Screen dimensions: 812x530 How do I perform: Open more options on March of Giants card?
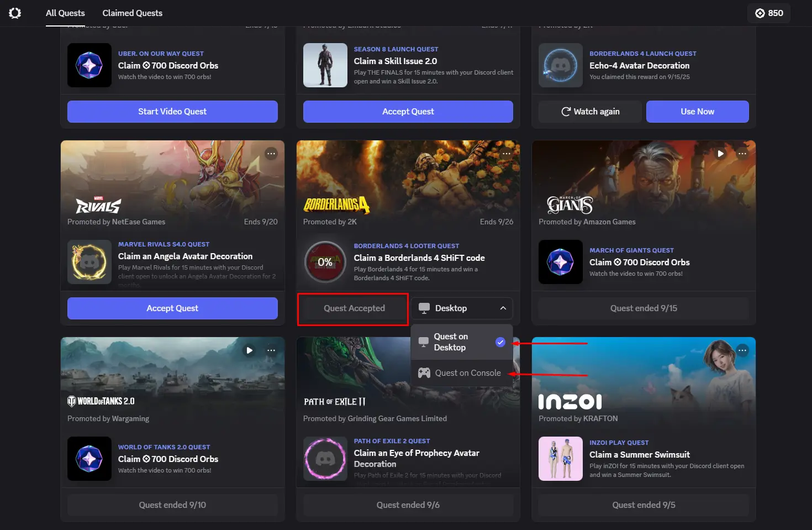click(742, 154)
